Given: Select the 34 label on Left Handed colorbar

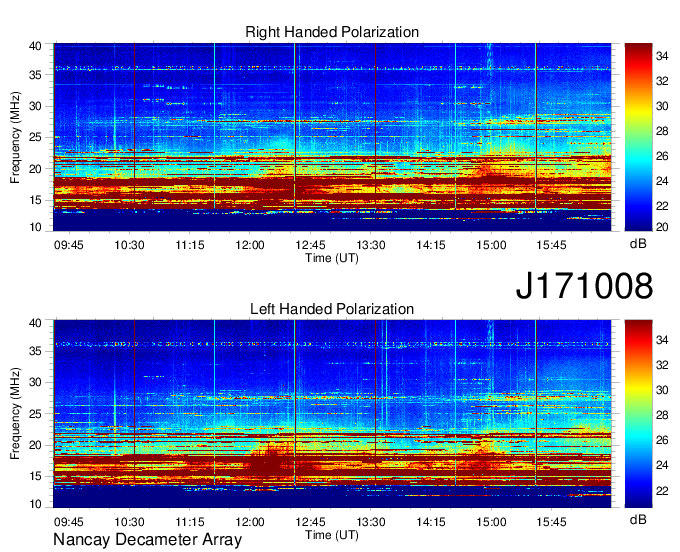Looking at the screenshot, I should (x=662, y=340).
